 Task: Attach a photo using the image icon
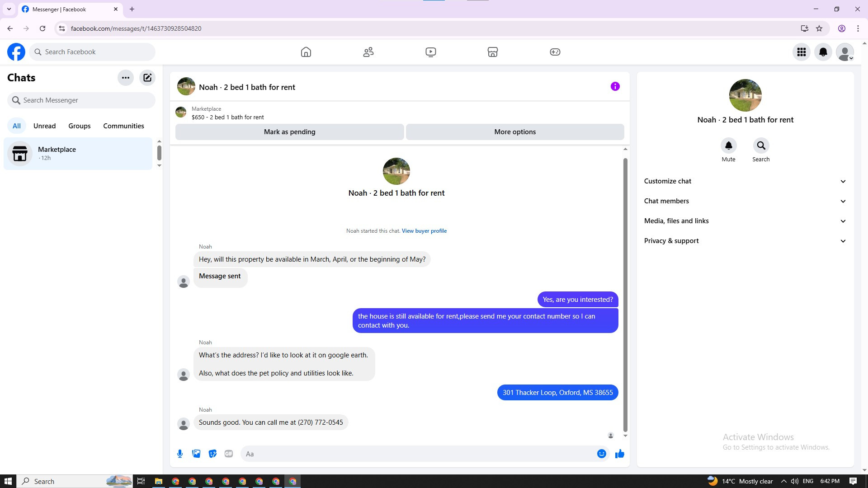(x=196, y=454)
